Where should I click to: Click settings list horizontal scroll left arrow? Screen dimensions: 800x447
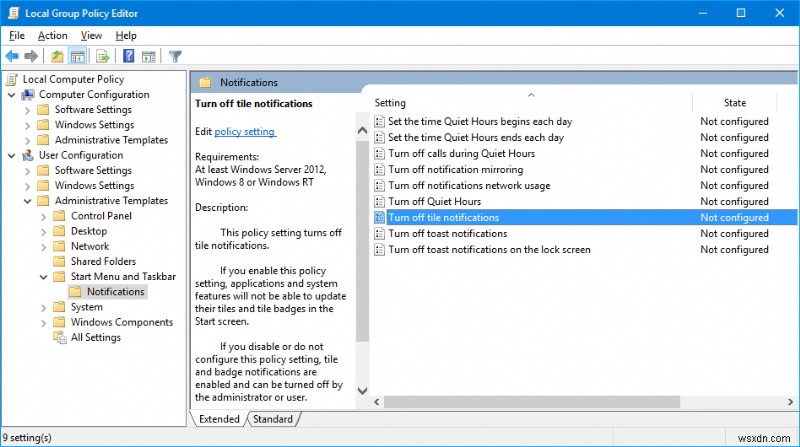[377, 402]
